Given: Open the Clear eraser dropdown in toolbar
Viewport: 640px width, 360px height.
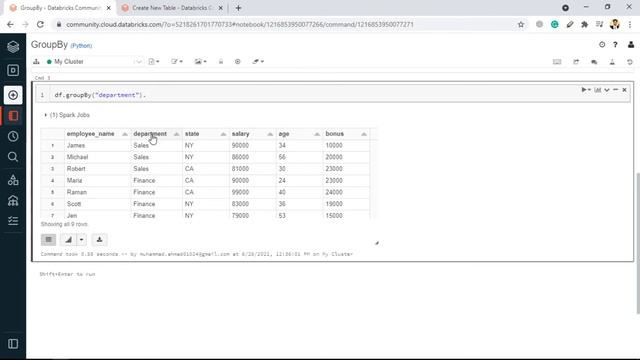Looking at the screenshot, I should [258, 62].
